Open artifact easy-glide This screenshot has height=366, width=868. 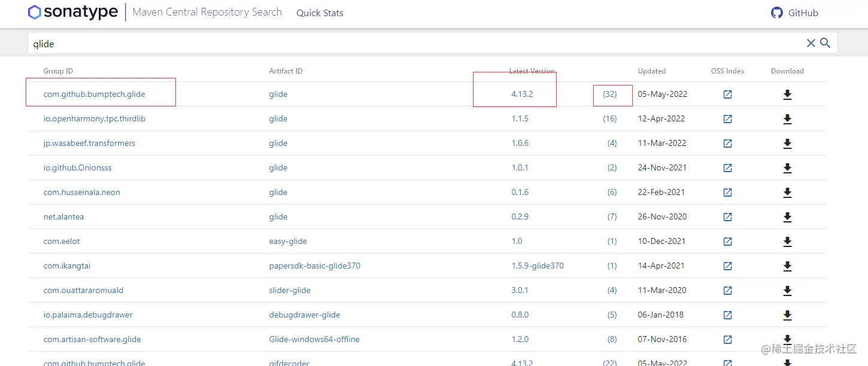[288, 242]
